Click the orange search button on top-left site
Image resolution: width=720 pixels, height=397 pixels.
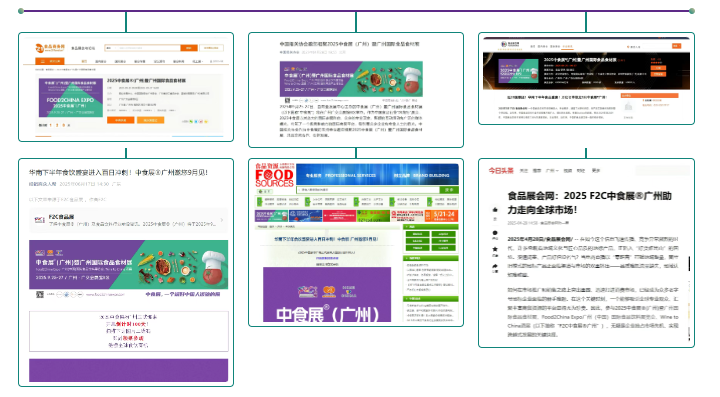tap(189, 48)
